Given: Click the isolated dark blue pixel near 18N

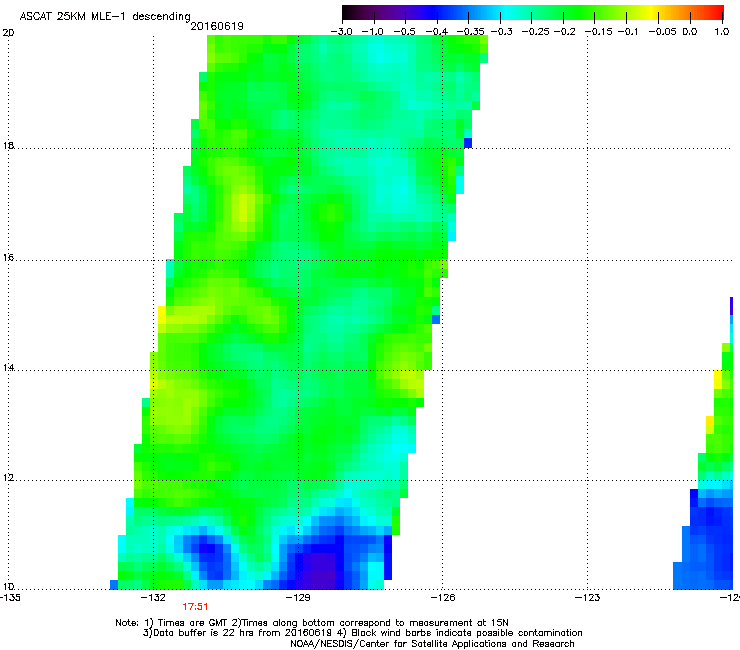Looking at the screenshot, I should tap(468, 143).
